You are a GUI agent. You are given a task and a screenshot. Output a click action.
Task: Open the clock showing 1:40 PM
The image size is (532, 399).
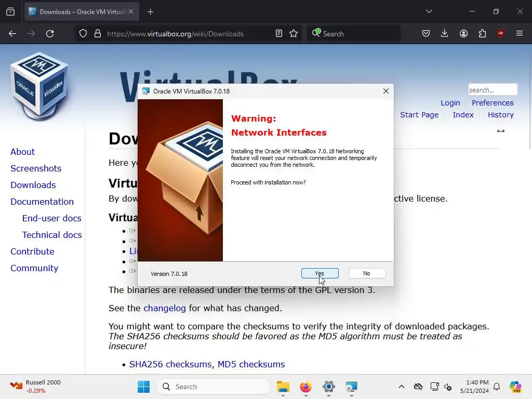pyautogui.click(x=474, y=387)
